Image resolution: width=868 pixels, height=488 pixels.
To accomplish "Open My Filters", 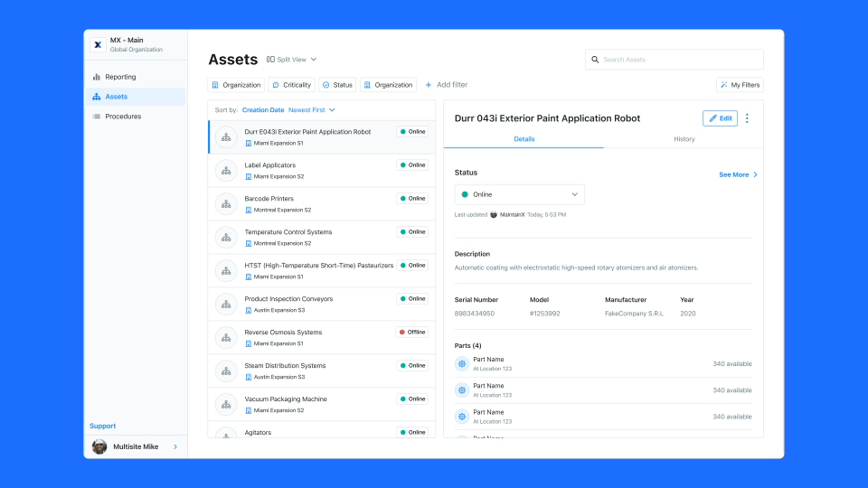I will [x=740, y=85].
